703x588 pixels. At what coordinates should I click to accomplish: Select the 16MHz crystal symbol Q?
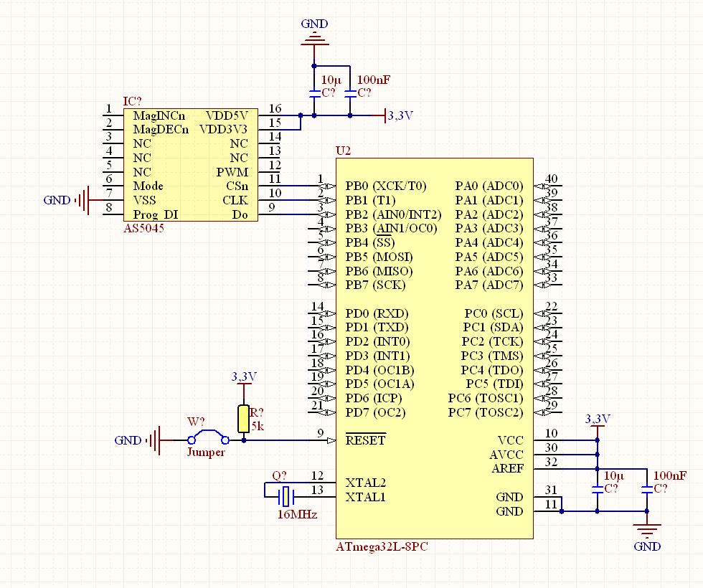(x=286, y=496)
